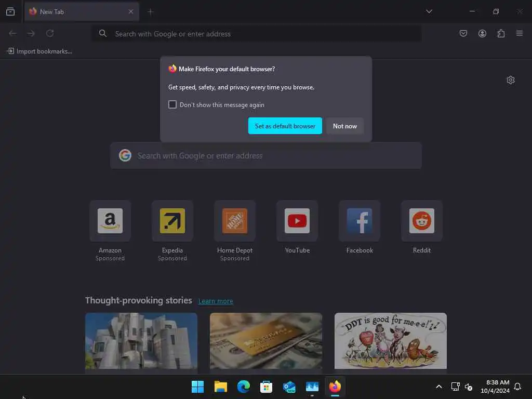Open the Firefox account icon
This screenshot has height=399, width=532.
pyautogui.click(x=482, y=33)
